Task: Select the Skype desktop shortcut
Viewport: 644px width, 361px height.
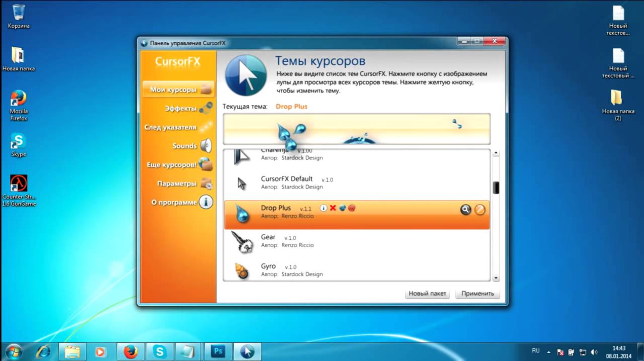Action: pos(19,145)
